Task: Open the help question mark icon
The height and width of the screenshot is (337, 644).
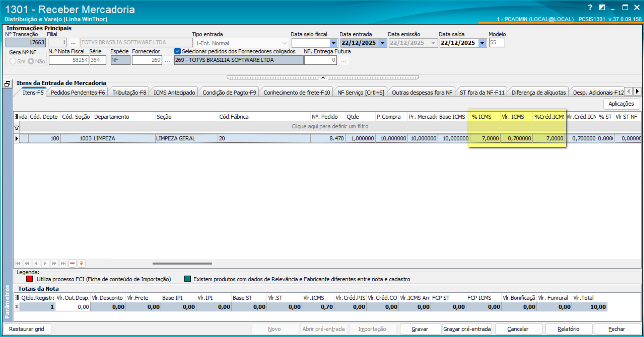Action: (590, 7)
